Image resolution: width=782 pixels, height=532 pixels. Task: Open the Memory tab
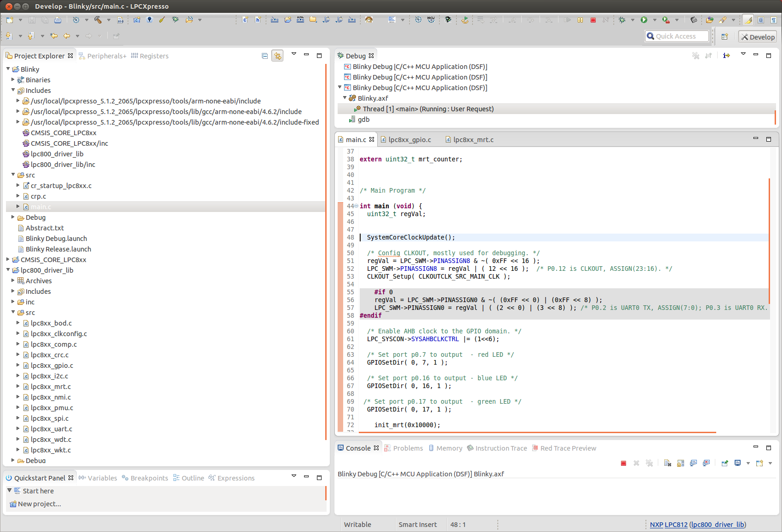tap(445, 448)
